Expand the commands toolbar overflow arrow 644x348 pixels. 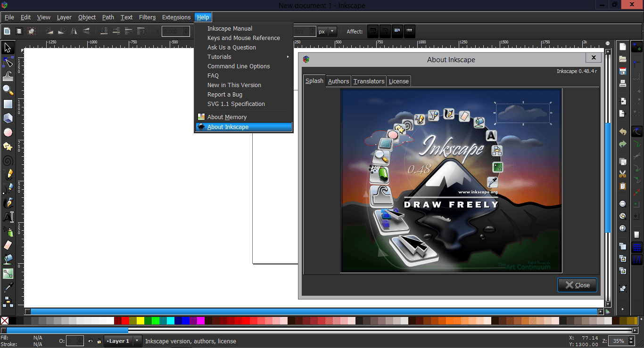[x=623, y=309]
